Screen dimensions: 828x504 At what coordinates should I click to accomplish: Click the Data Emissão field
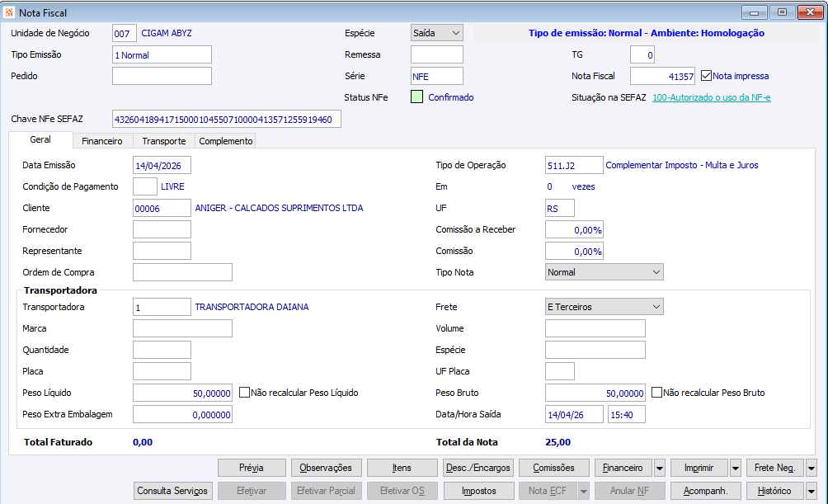tap(162, 165)
